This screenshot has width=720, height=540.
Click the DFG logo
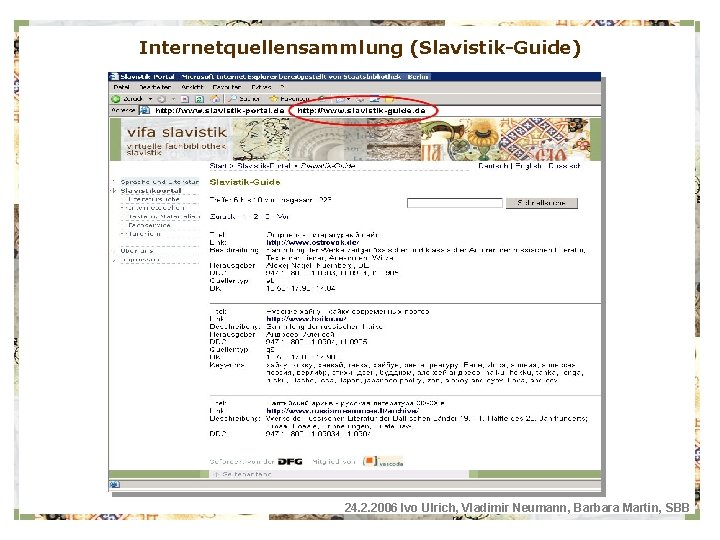coord(290,461)
